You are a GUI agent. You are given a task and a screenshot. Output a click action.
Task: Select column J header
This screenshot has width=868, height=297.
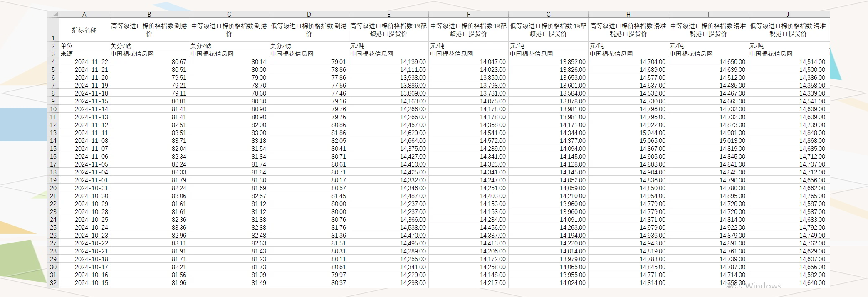(x=788, y=15)
